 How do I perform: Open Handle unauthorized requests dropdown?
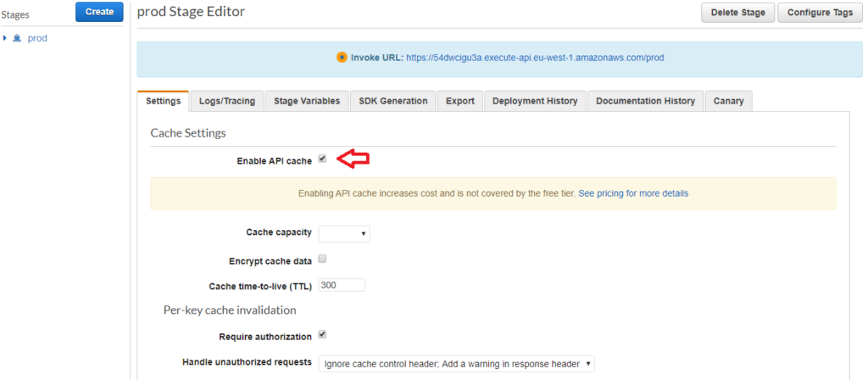point(457,364)
